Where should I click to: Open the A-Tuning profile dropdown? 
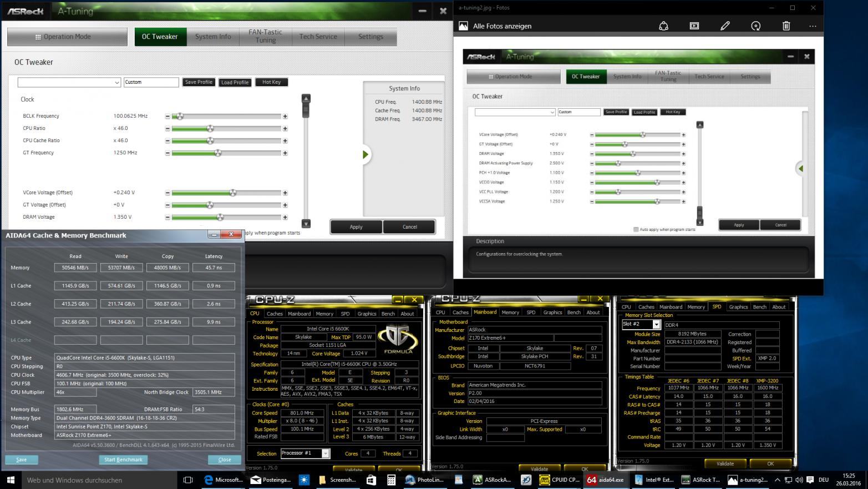coord(69,82)
